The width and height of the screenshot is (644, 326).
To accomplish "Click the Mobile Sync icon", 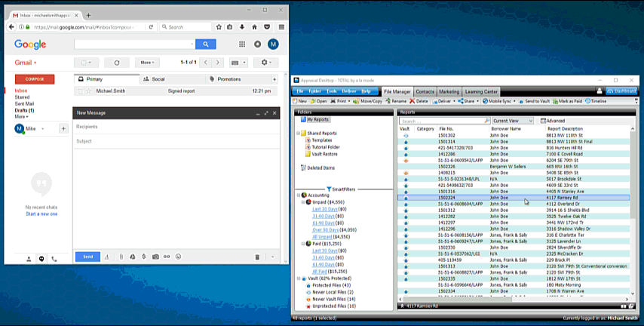I will point(485,101).
